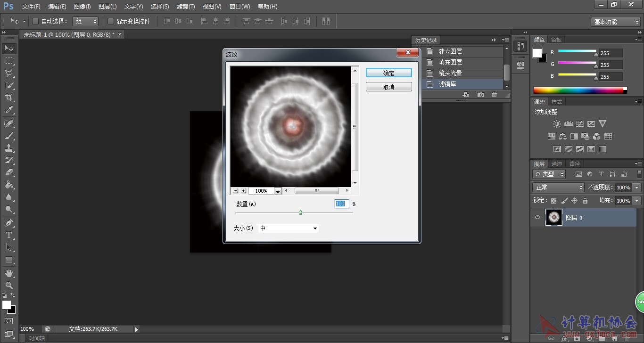Toggle filter for pixel layers

tap(578, 174)
